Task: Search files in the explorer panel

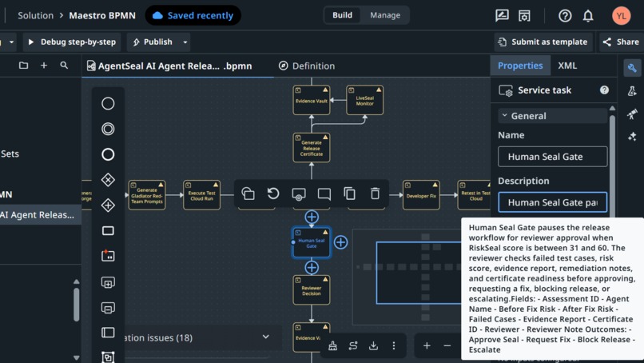Action: (x=64, y=66)
